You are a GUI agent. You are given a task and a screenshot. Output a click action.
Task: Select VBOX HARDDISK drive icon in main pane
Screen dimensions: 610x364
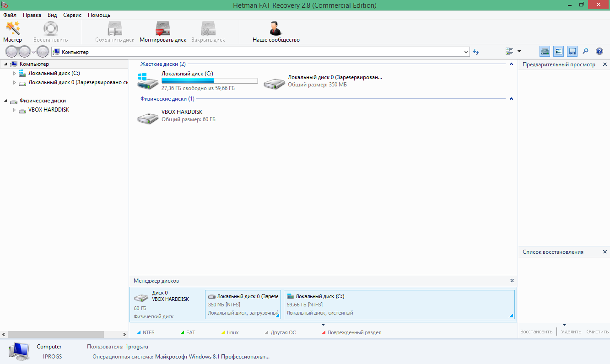(x=148, y=118)
